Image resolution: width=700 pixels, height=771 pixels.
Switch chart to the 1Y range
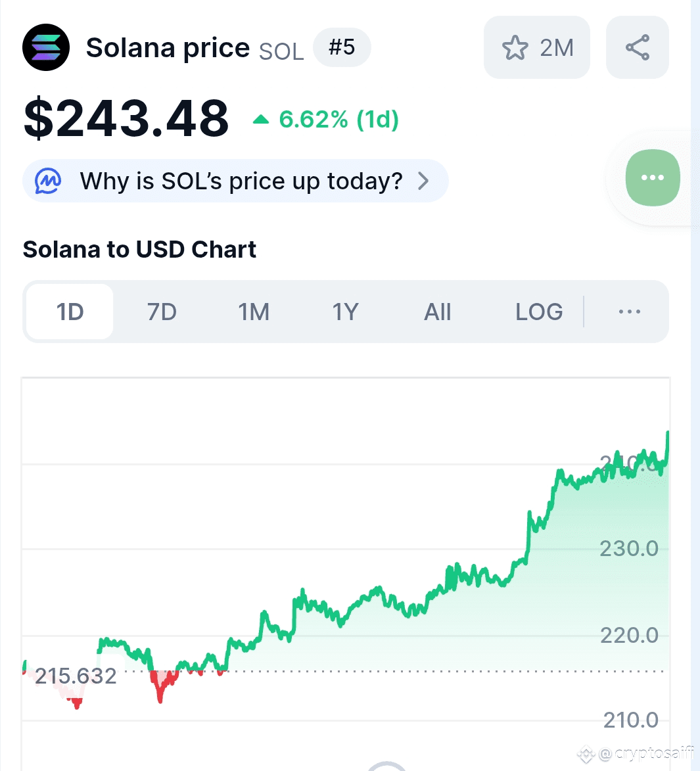(x=345, y=312)
